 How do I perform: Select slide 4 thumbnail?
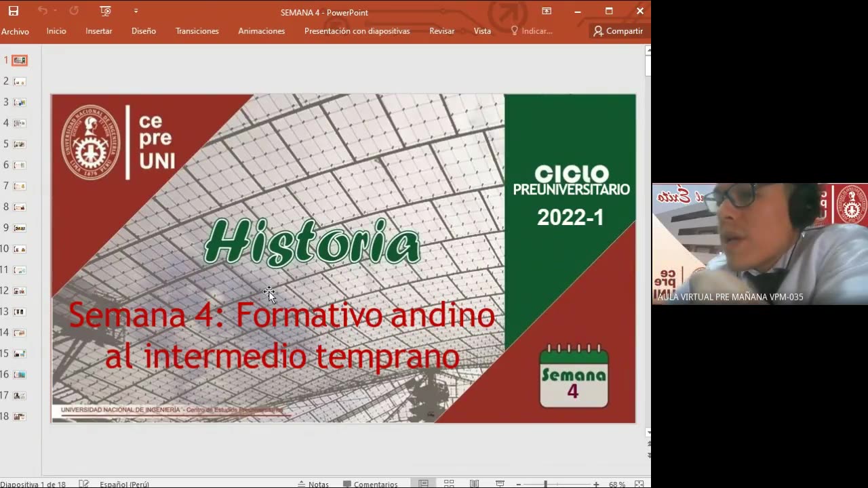coord(20,123)
